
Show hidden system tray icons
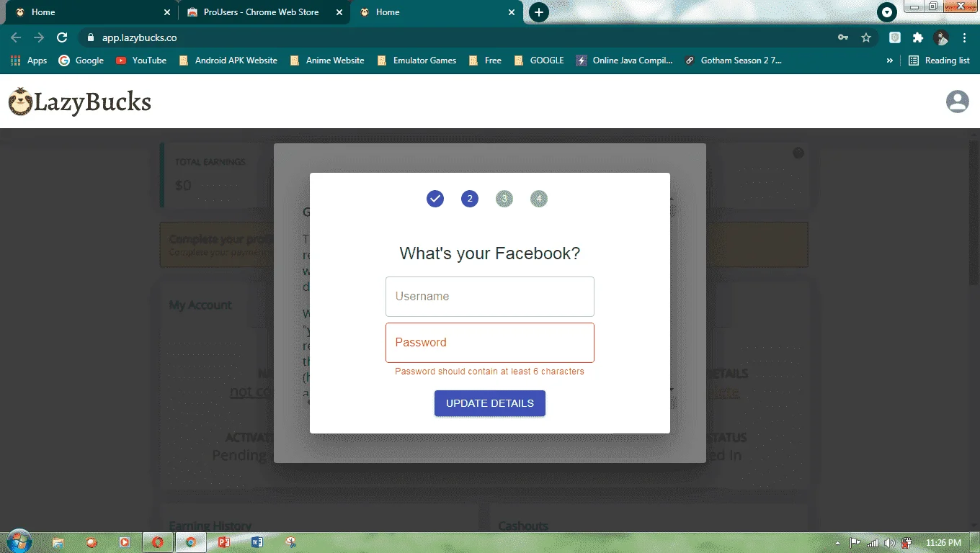(x=837, y=543)
